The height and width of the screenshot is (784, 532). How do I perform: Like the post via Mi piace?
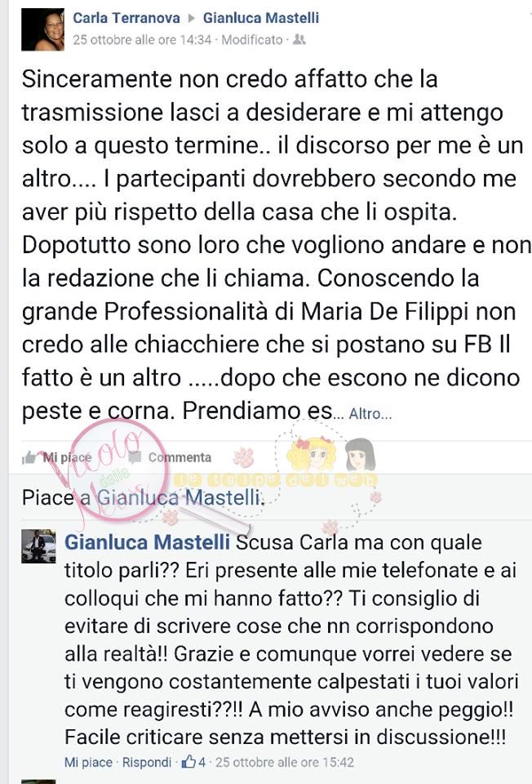pos(67,457)
